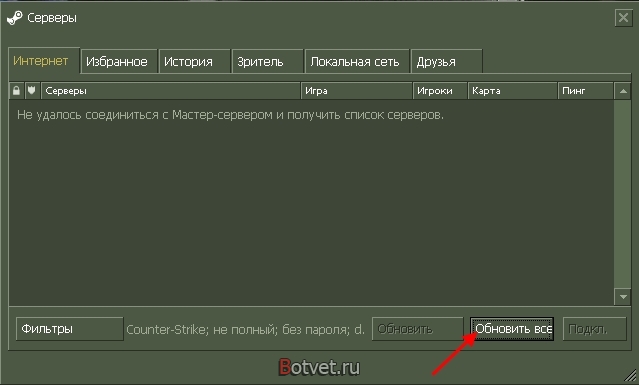Click the scrollbar up arrow
The image size is (639, 385).
[x=623, y=91]
